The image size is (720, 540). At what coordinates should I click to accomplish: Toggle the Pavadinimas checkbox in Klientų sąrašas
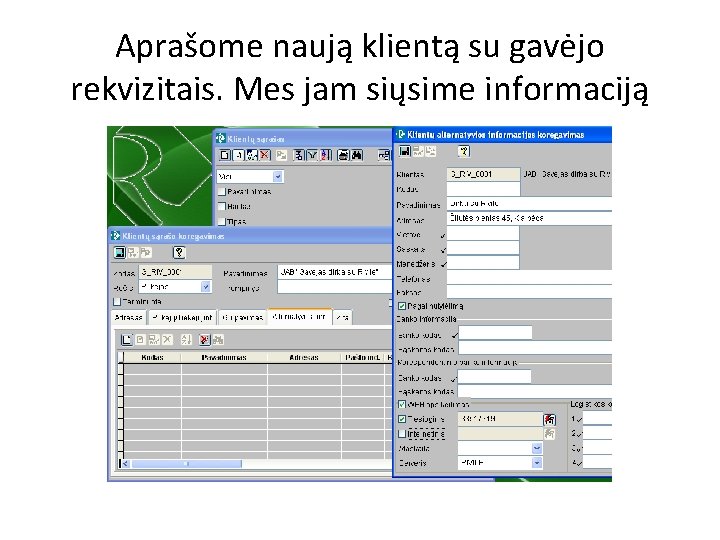222,191
